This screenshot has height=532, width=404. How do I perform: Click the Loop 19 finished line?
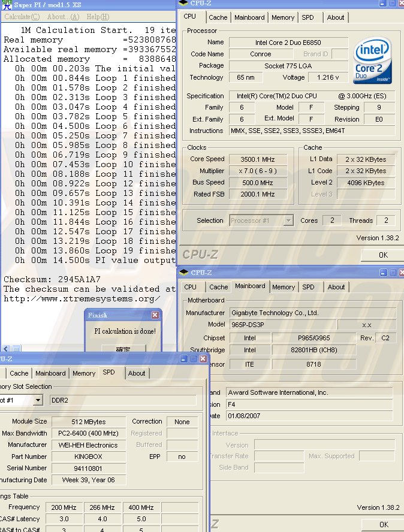click(95, 251)
